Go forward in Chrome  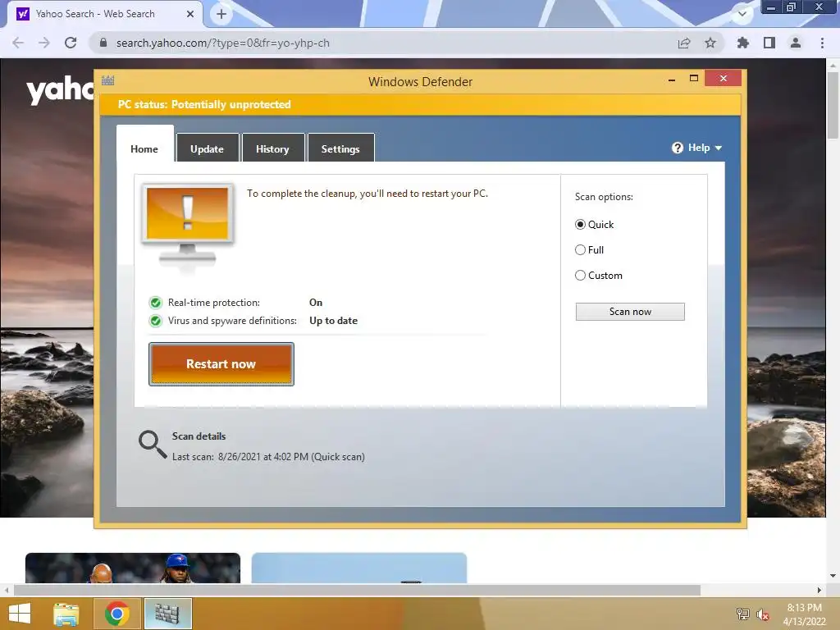click(44, 43)
